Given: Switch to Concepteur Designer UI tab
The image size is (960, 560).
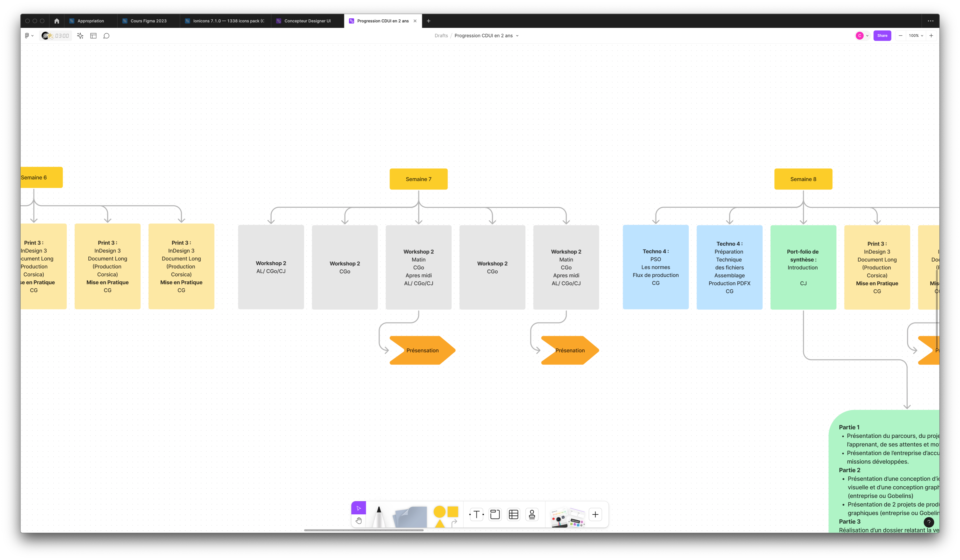Looking at the screenshot, I should tap(307, 21).
